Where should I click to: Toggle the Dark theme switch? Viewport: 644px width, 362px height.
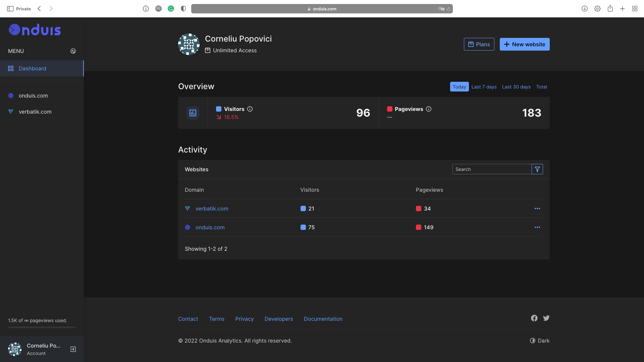(540, 341)
